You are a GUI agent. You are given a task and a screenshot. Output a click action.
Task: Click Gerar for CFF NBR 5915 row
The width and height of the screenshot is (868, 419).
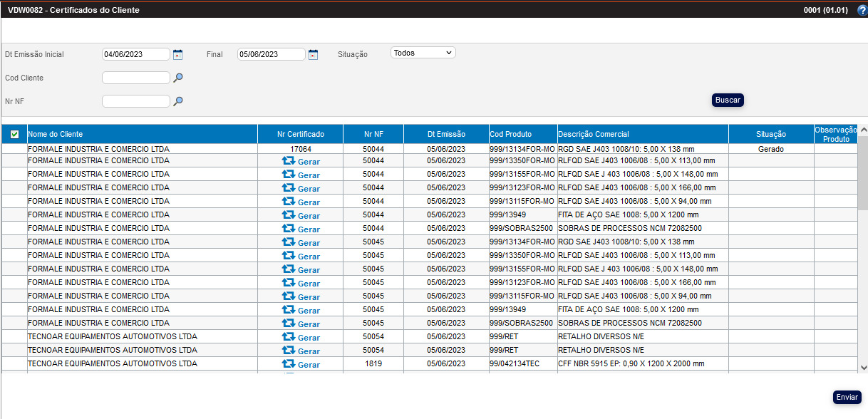coord(301,364)
